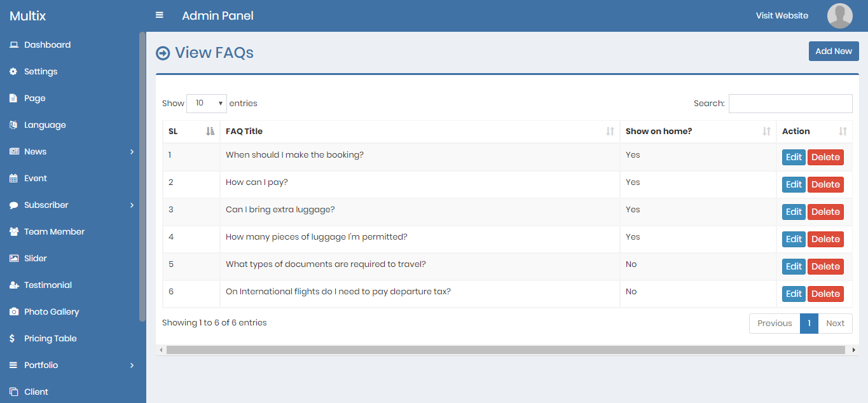Click the Search input field
Viewport: 868px width, 403px height.
[x=790, y=104]
